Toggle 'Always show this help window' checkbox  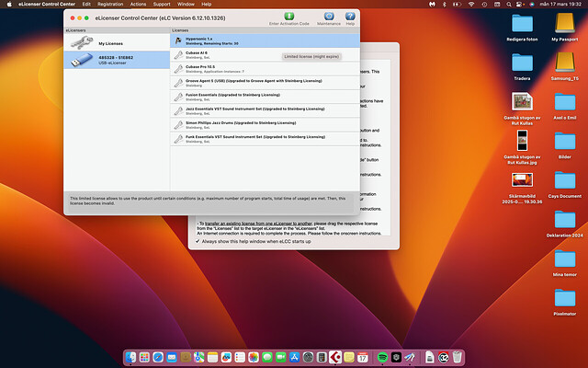pyautogui.click(x=198, y=241)
